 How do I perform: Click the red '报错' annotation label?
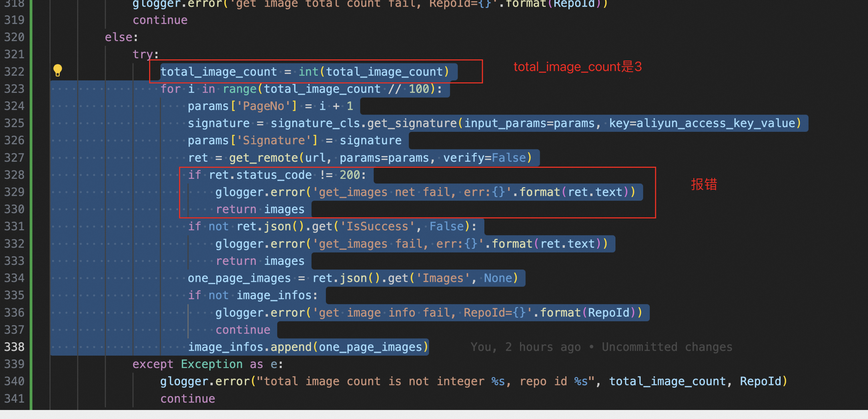tap(704, 184)
